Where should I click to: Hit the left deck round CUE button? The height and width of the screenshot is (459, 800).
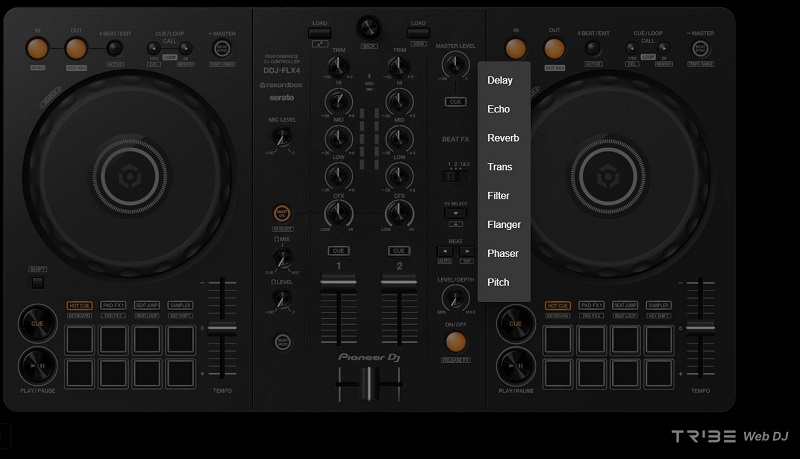[37, 323]
